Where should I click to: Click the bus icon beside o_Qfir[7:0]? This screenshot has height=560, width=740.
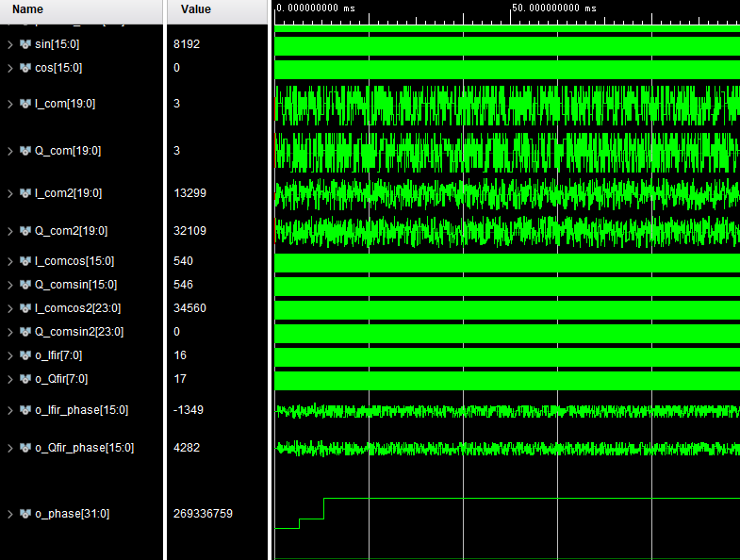(25, 379)
